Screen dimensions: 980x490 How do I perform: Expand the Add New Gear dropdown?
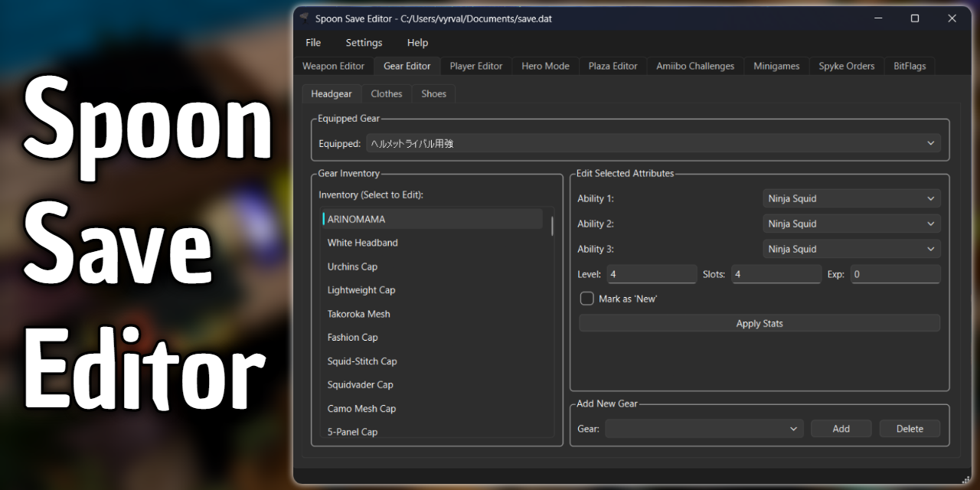704,429
